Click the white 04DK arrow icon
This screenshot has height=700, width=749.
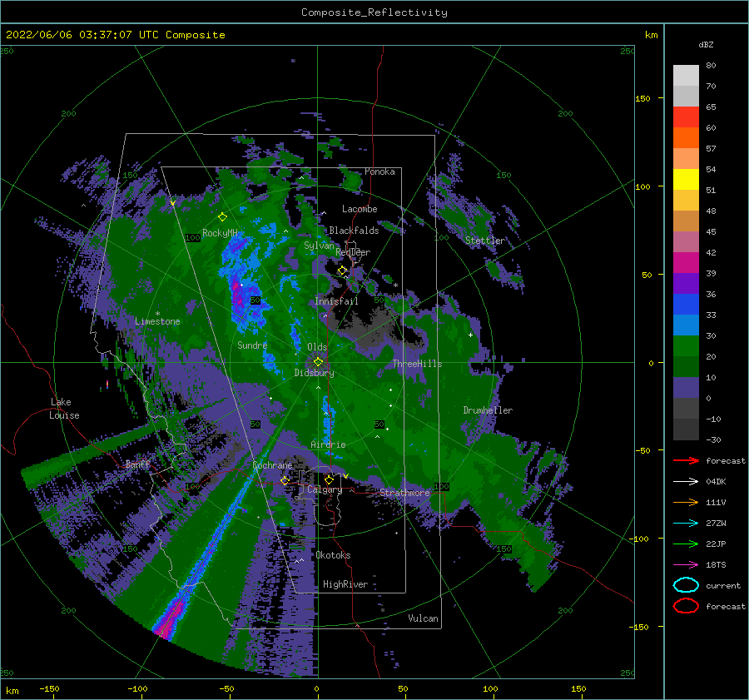coord(686,482)
